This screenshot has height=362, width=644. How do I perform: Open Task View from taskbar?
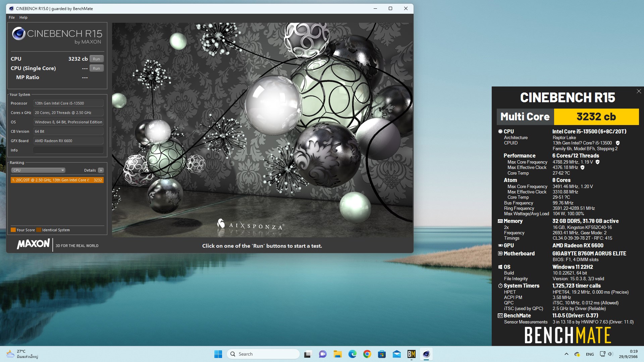(308, 354)
